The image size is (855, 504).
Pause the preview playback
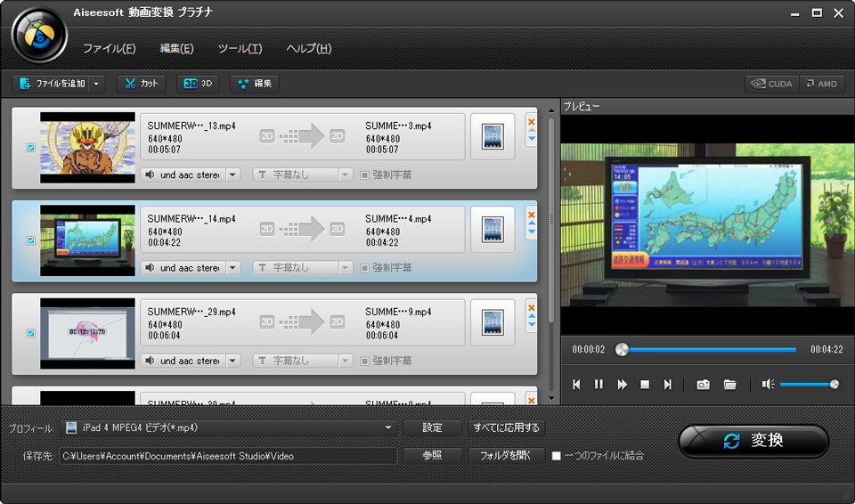click(x=598, y=385)
